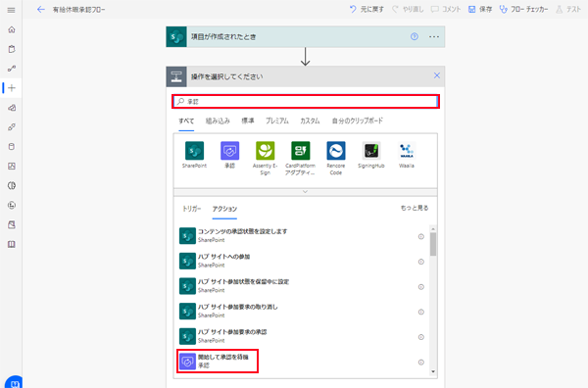
Task: Select the すべて tab
Action: tap(186, 121)
